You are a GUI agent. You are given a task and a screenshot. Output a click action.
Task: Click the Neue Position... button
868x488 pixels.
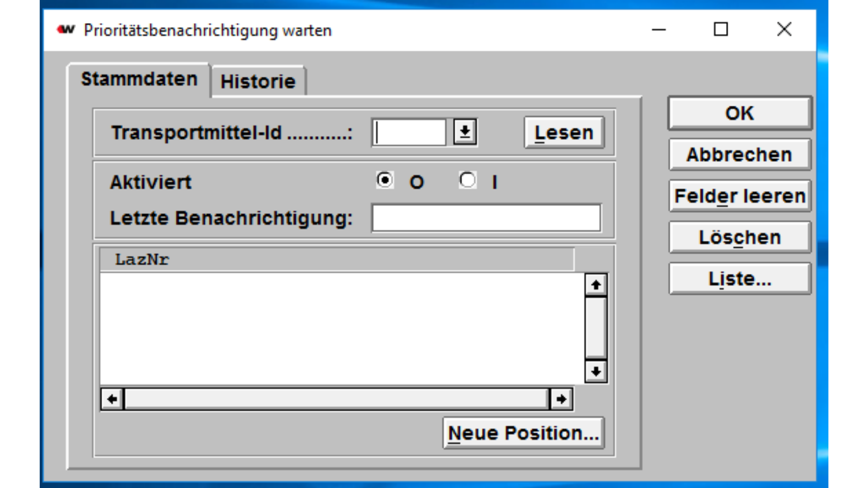pyautogui.click(x=524, y=433)
